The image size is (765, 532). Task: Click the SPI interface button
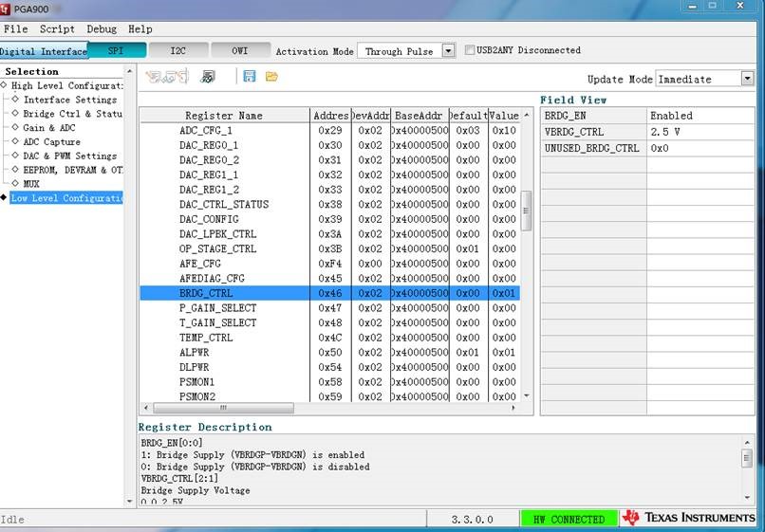[x=117, y=50]
